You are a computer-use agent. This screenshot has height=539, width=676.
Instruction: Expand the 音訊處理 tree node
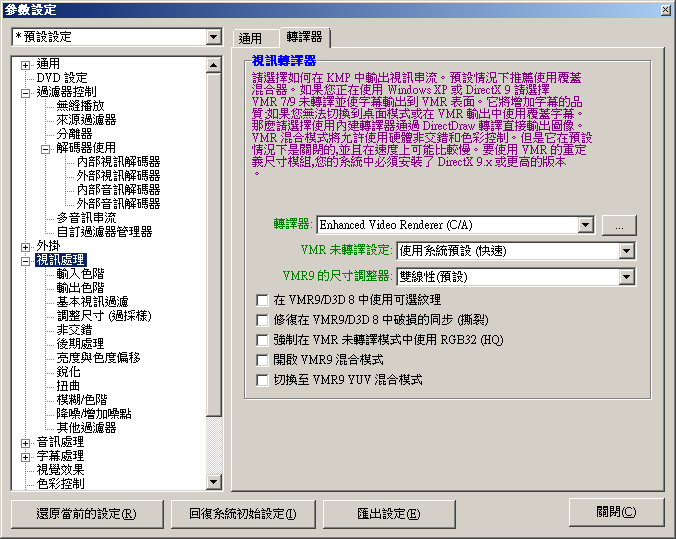point(25,443)
